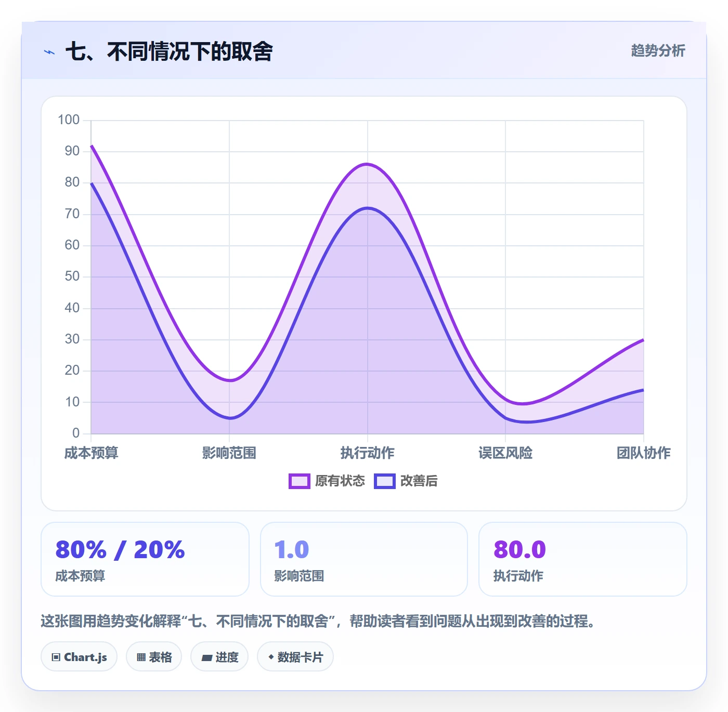
Task: Click the lightning bolt icon beside the title
Action: (49, 52)
